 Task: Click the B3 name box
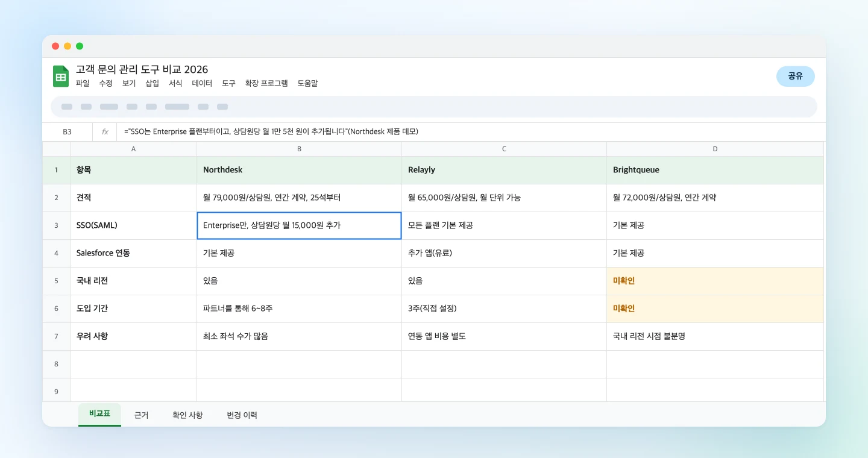[x=67, y=131]
